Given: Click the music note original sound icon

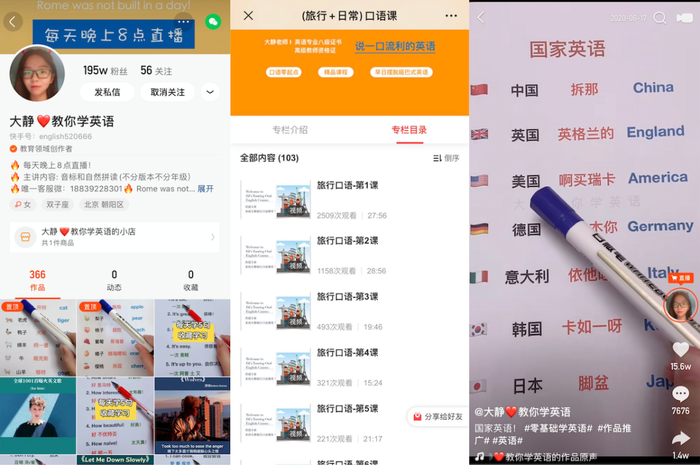Looking at the screenshot, I should (480, 457).
